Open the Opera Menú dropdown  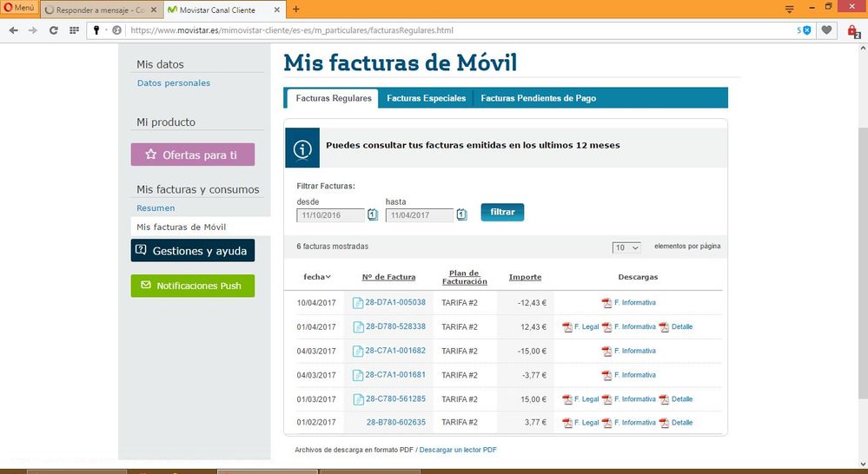(19, 8)
